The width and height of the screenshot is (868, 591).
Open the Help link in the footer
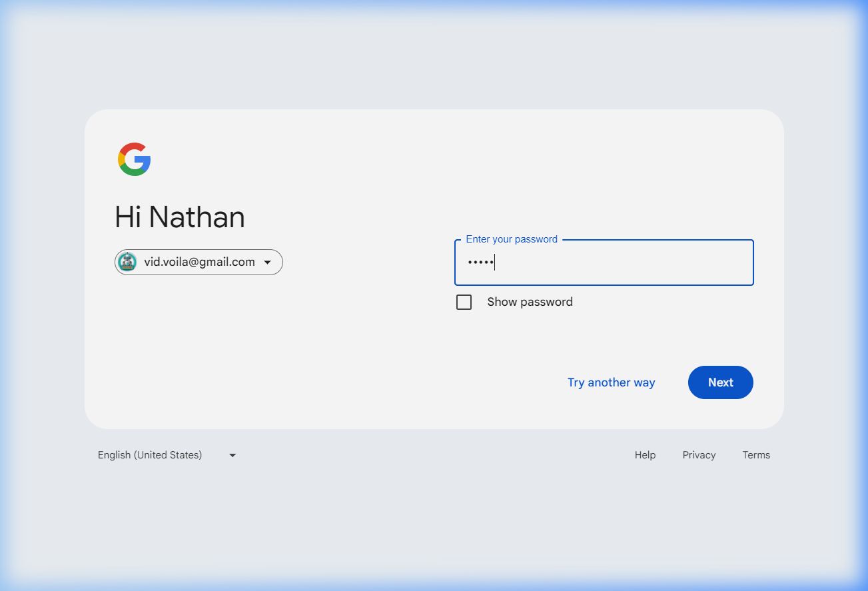click(x=645, y=455)
